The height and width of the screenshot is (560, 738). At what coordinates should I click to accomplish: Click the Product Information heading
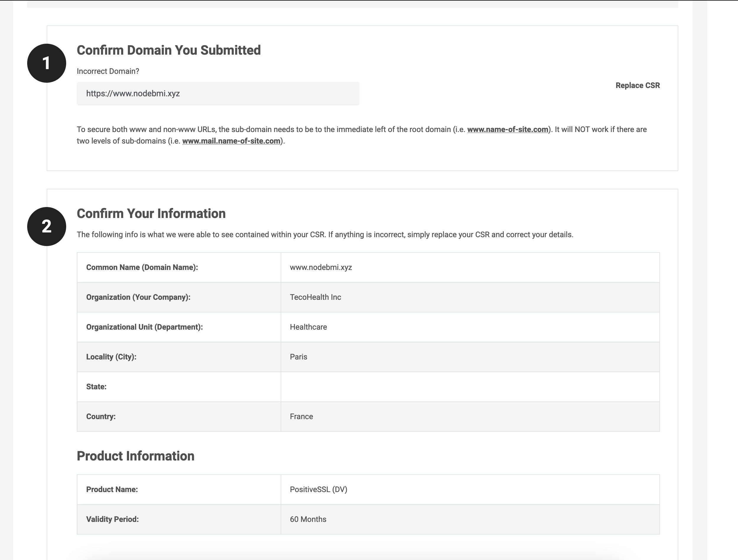pyautogui.click(x=135, y=456)
